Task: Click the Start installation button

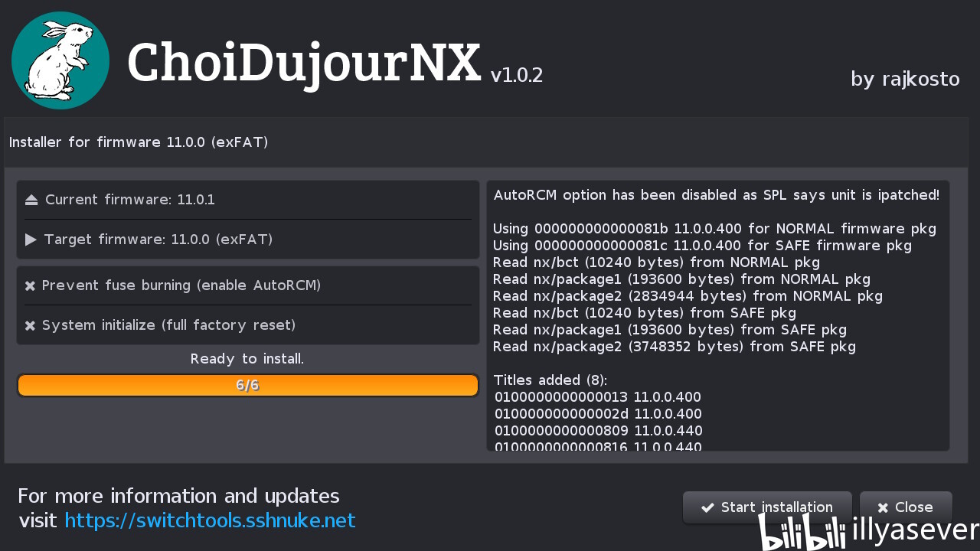Action: (x=767, y=507)
